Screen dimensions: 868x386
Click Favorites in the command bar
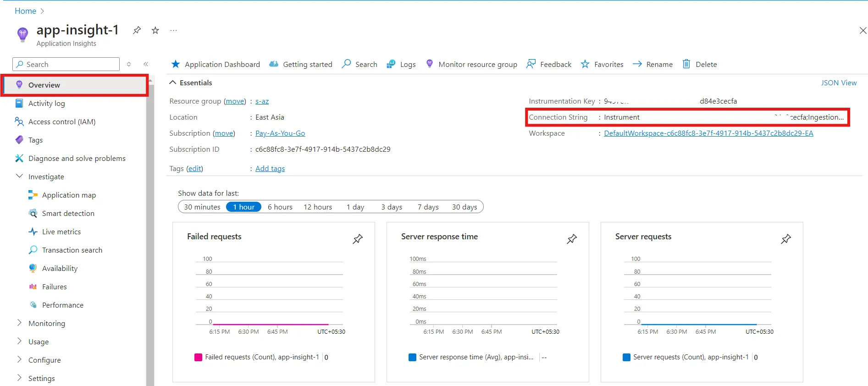tap(602, 64)
